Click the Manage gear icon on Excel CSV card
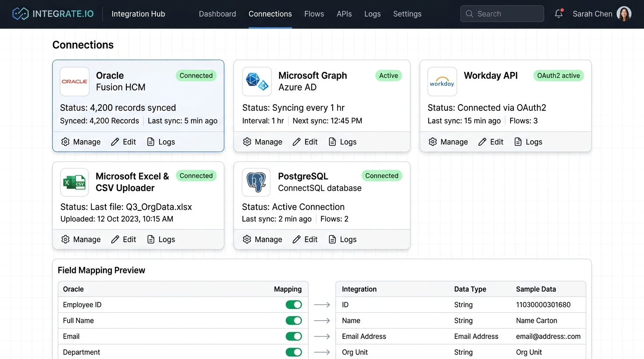The width and height of the screenshot is (644, 359). tap(66, 239)
